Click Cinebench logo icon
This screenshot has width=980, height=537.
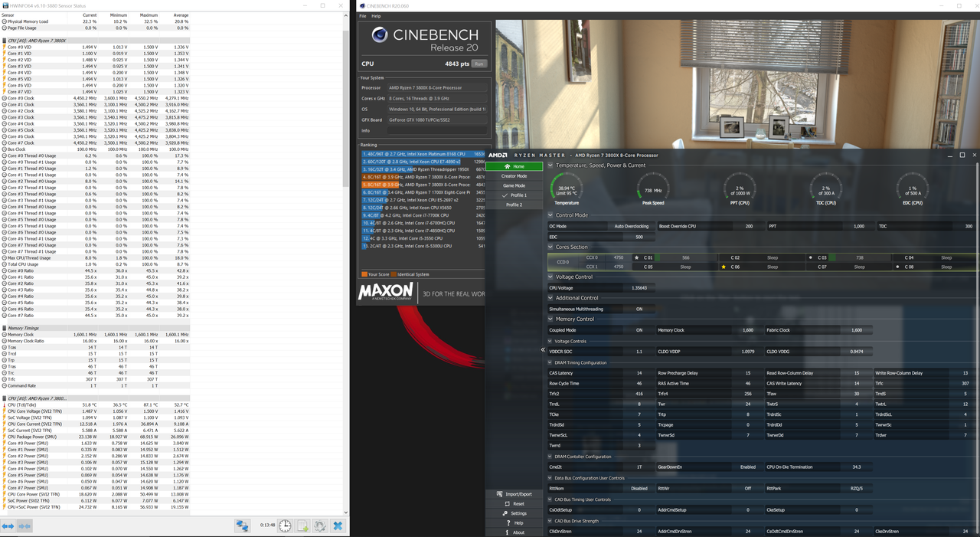(x=379, y=35)
